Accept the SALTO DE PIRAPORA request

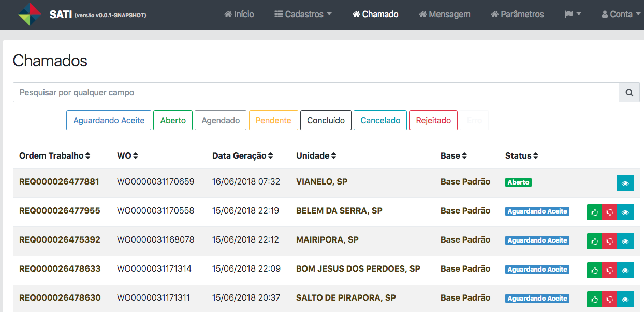[x=595, y=300]
